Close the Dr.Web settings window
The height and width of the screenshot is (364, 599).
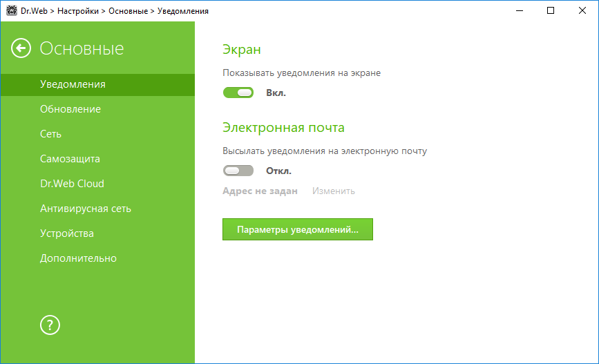coord(582,10)
